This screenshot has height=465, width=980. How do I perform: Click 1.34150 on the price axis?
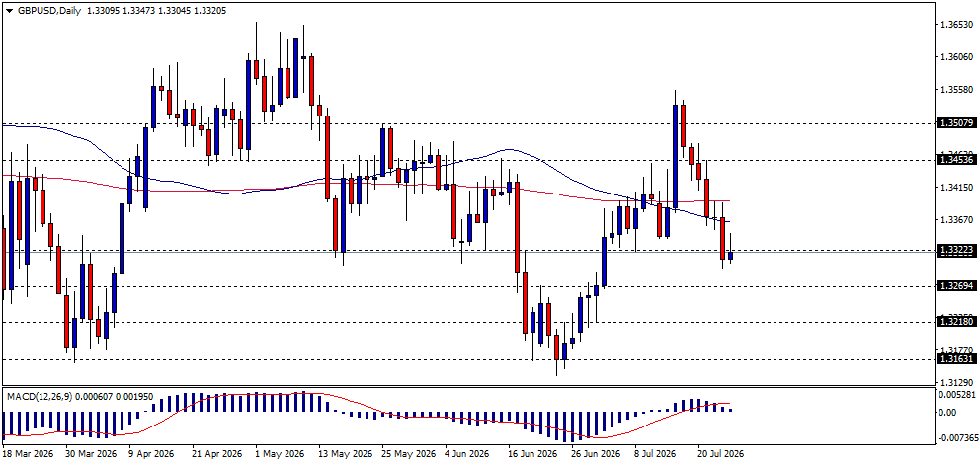tap(957, 187)
